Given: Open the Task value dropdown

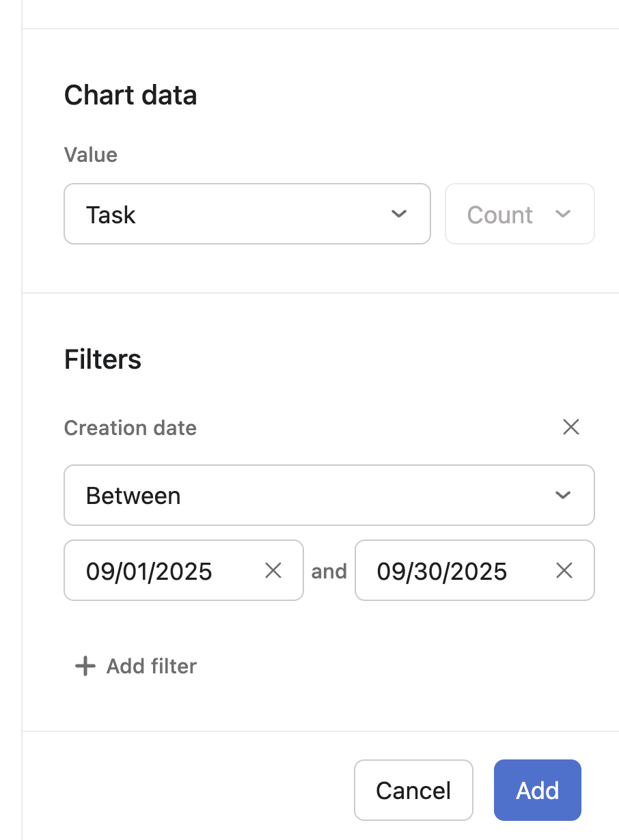Looking at the screenshot, I should tap(246, 214).
